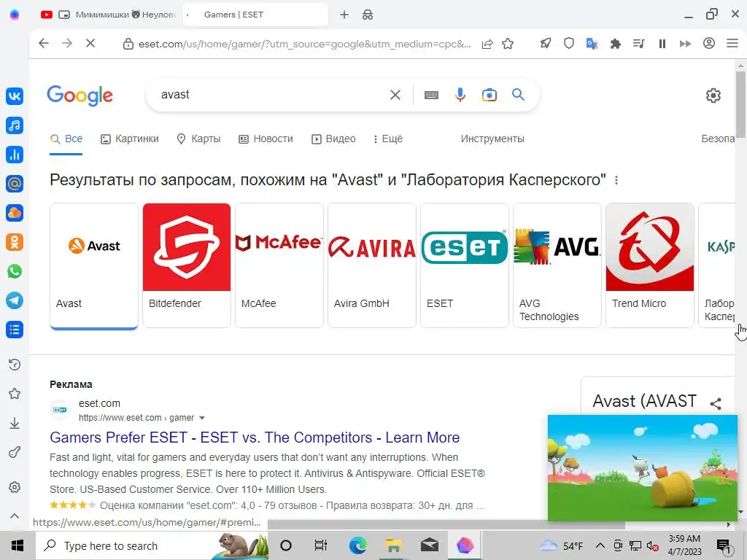The width and height of the screenshot is (747, 560).
Task: Switch to the Новости tab
Action: (266, 139)
